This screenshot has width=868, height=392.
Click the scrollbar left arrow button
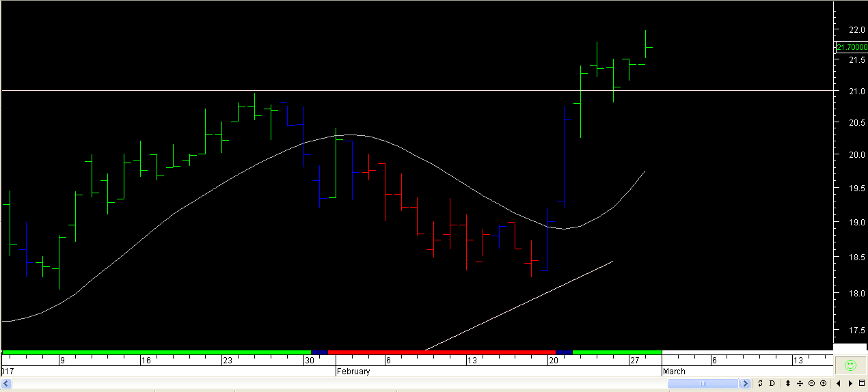7,384
